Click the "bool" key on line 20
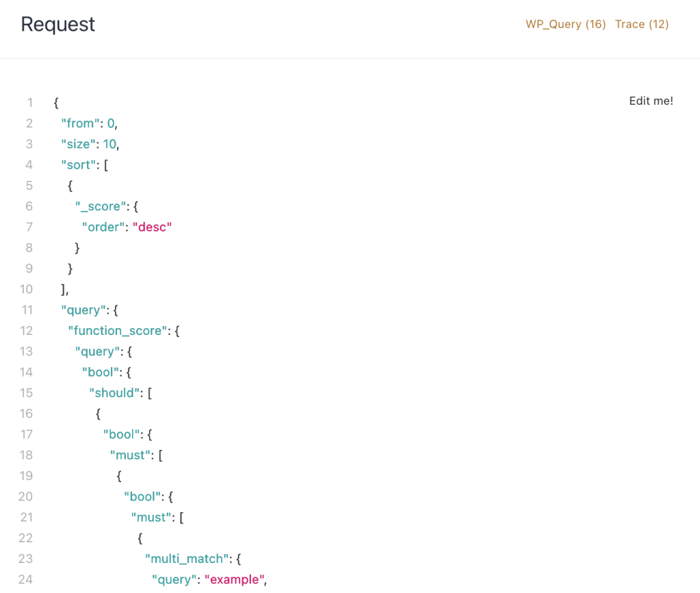This screenshot has width=700, height=593. [142, 496]
